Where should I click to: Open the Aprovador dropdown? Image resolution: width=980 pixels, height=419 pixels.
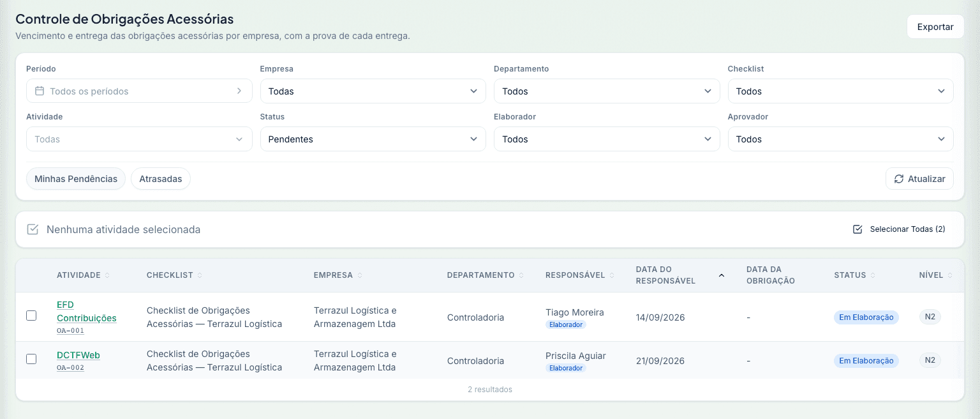841,139
